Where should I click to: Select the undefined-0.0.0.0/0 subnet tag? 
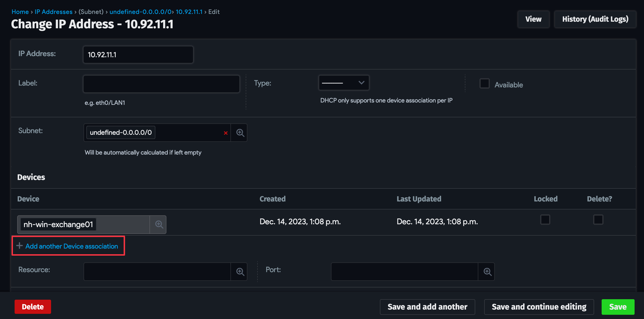(x=121, y=132)
